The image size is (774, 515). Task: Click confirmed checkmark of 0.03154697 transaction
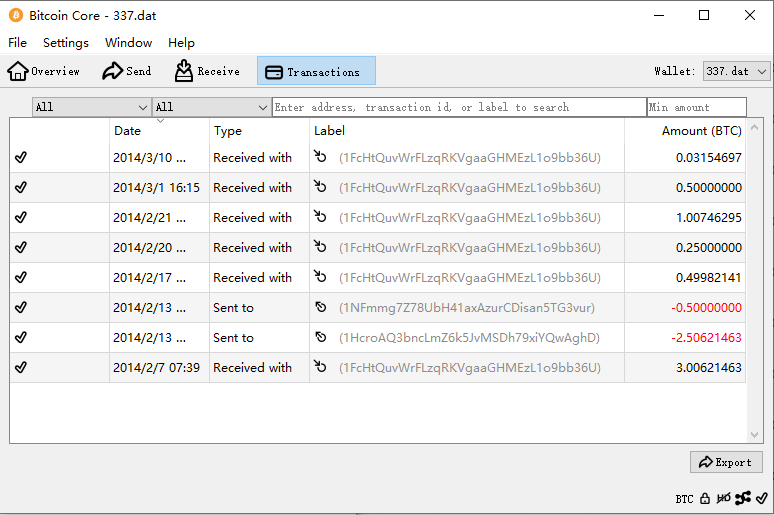click(x=21, y=158)
